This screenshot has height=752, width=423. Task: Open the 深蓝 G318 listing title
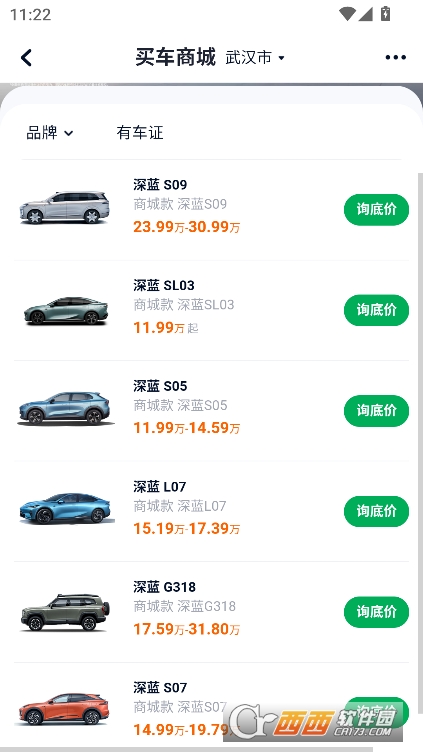(x=164, y=587)
